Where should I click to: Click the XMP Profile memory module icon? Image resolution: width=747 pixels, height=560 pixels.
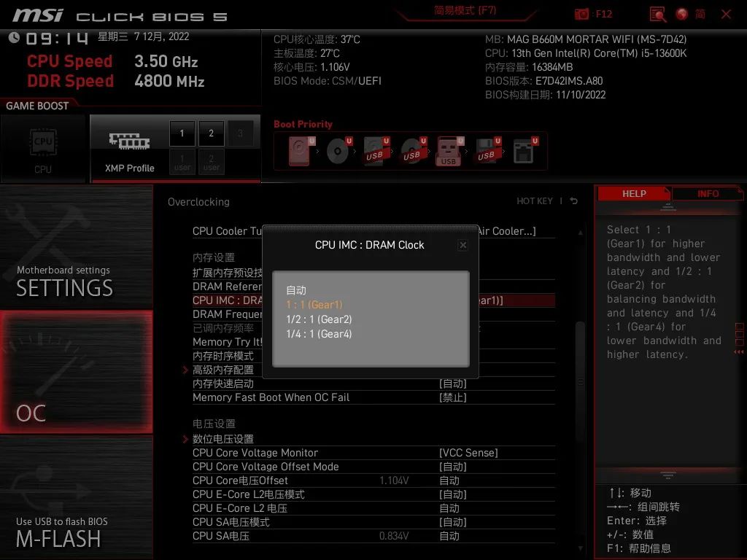pos(129,141)
